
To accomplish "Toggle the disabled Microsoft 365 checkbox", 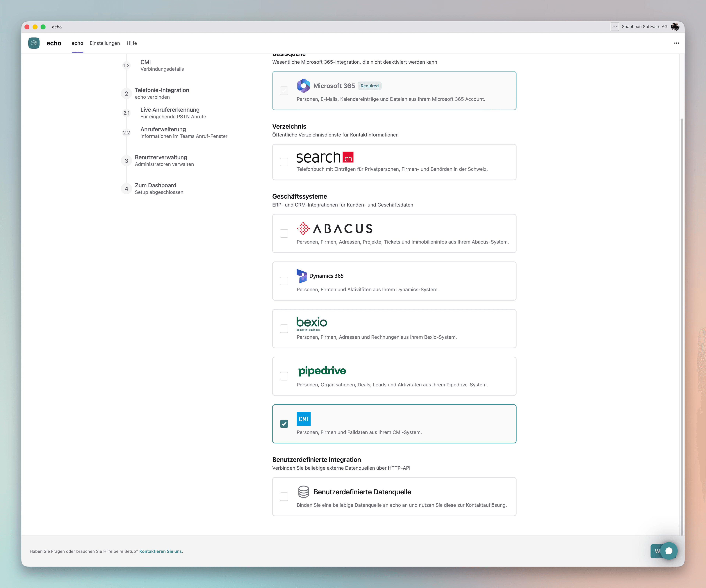I will pyautogui.click(x=284, y=90).
